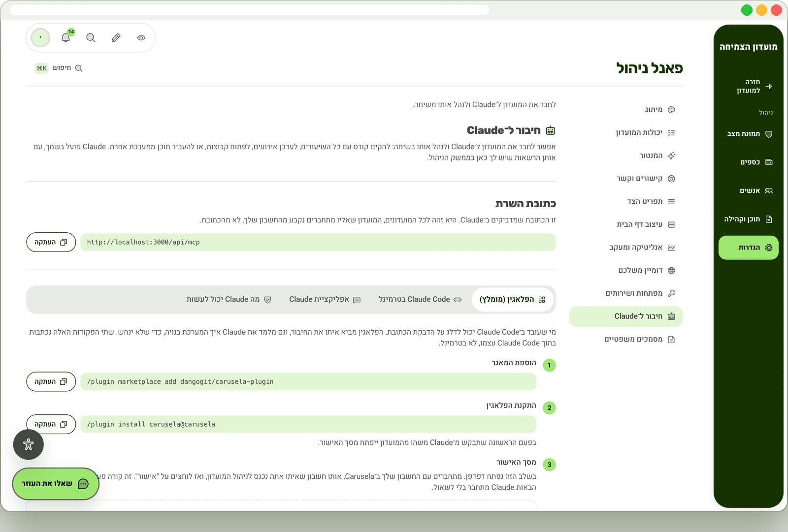Image resolution: width=788 pixels, height=532 pixels.
Task: Click the pencil edit icon in top toolbar
Action: click(x=116, y=37)
